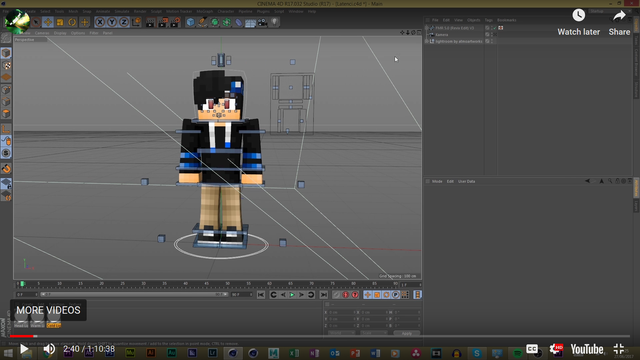Open the Simulate menu

pos(122,11)
